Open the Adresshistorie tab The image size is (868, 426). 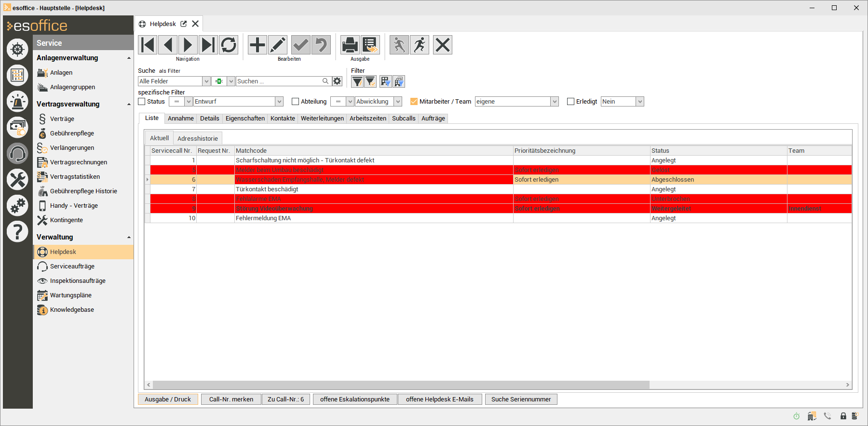point(197,139)
